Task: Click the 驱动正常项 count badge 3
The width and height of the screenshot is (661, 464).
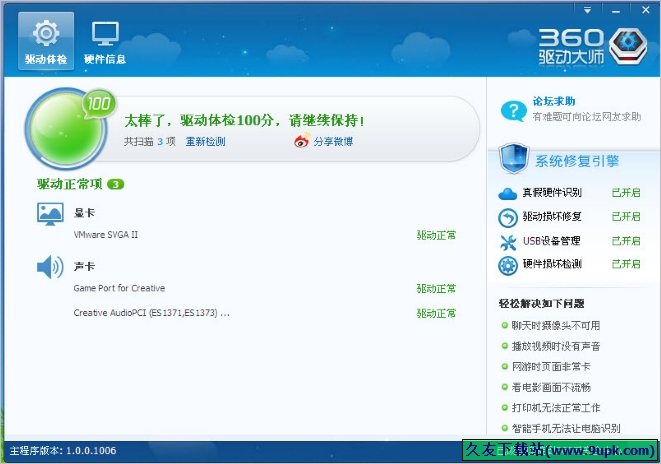Action: (x=116, y=184)
